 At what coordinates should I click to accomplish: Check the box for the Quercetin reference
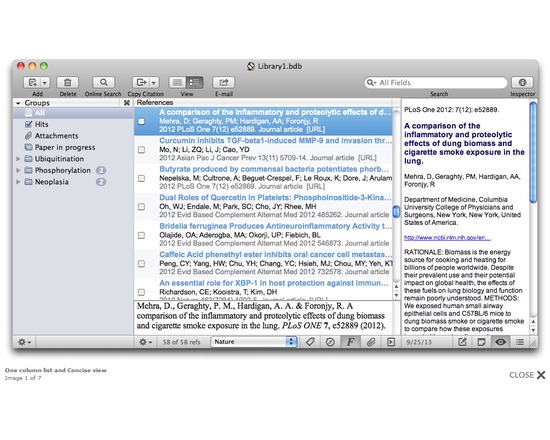[141, 207]
